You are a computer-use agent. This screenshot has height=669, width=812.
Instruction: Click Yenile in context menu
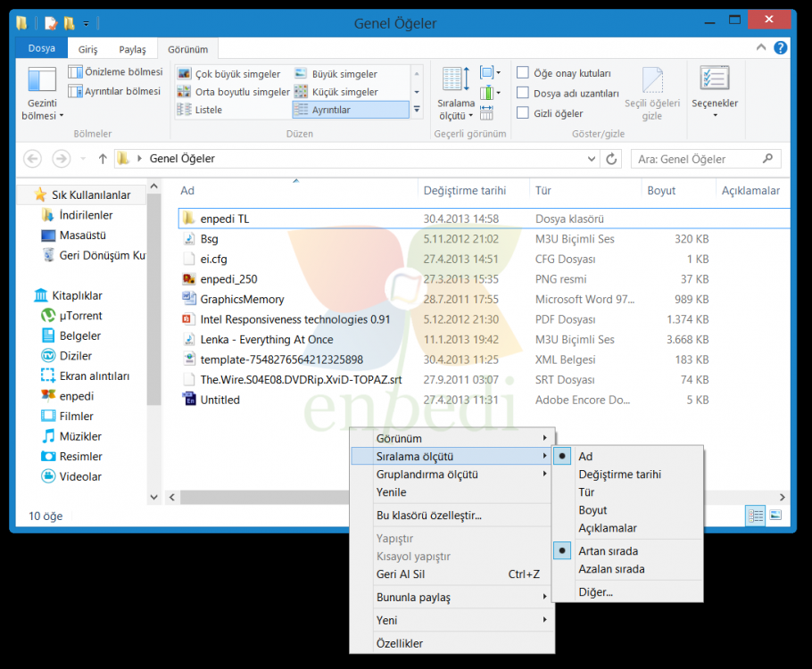(x=452, y=492)
